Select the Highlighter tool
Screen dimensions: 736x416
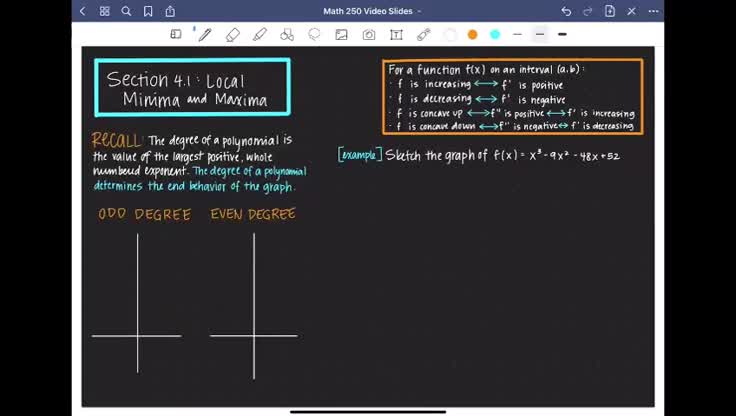(260, 34)
